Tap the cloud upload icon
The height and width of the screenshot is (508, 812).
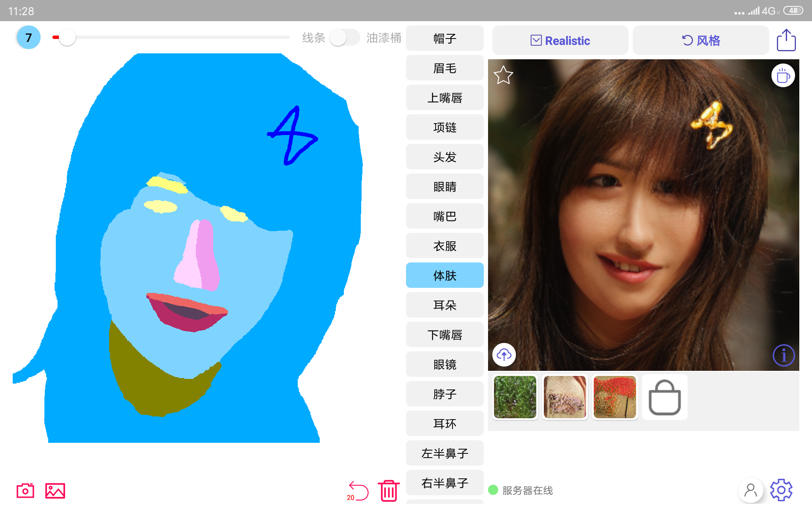pyautogui.click(x=504, y=354)
